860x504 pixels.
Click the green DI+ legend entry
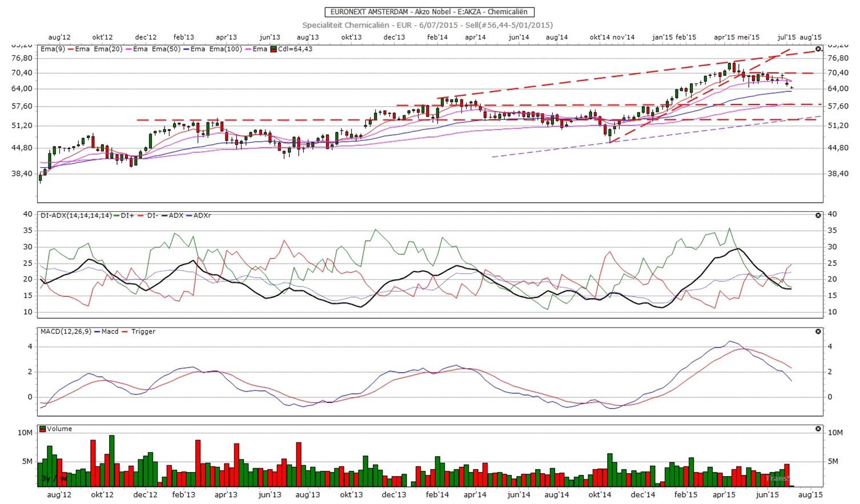pyautogui.click(x=124, y=216)
